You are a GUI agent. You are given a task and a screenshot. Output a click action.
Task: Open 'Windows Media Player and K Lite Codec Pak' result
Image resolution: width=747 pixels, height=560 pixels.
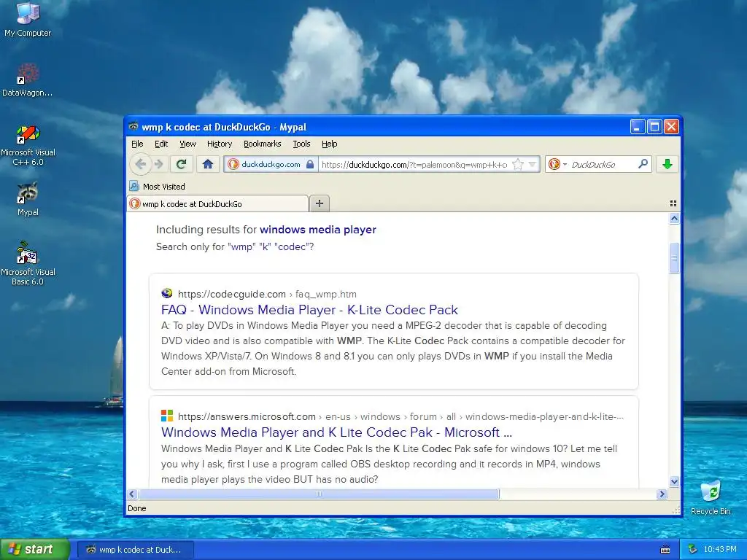[x=336, y=432]
